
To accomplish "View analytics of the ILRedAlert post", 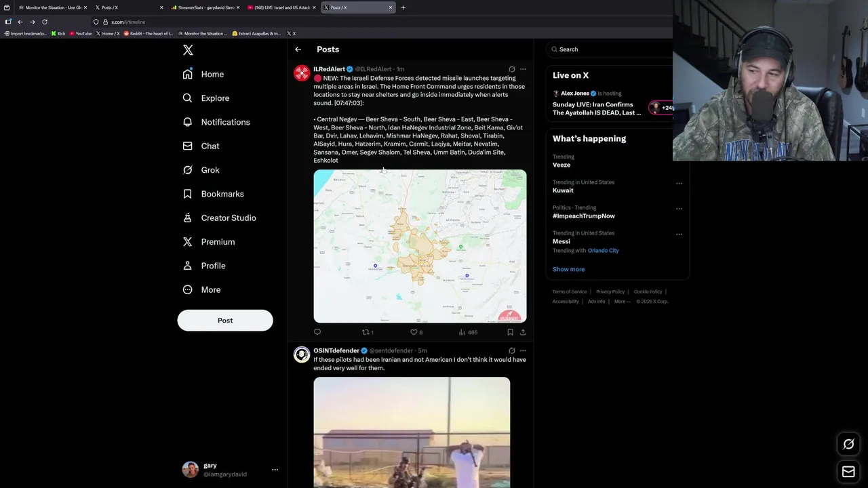I will point(468,332).
